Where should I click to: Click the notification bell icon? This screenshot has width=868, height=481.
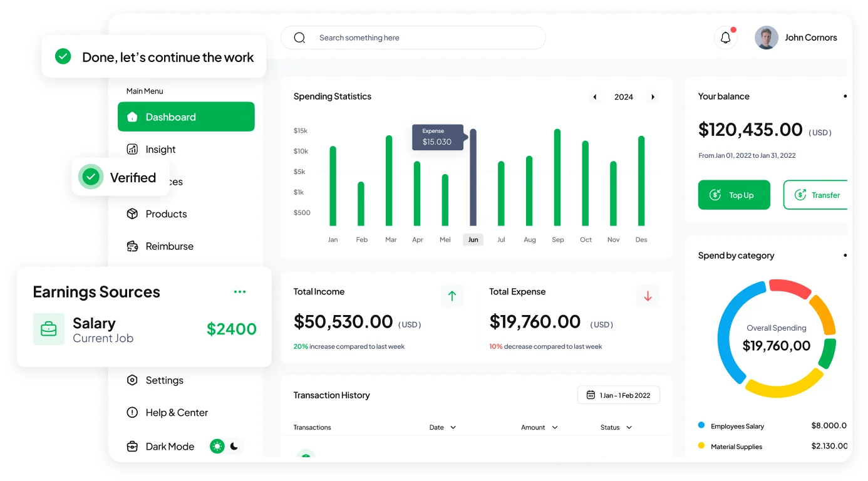click(x=725, y=38)
